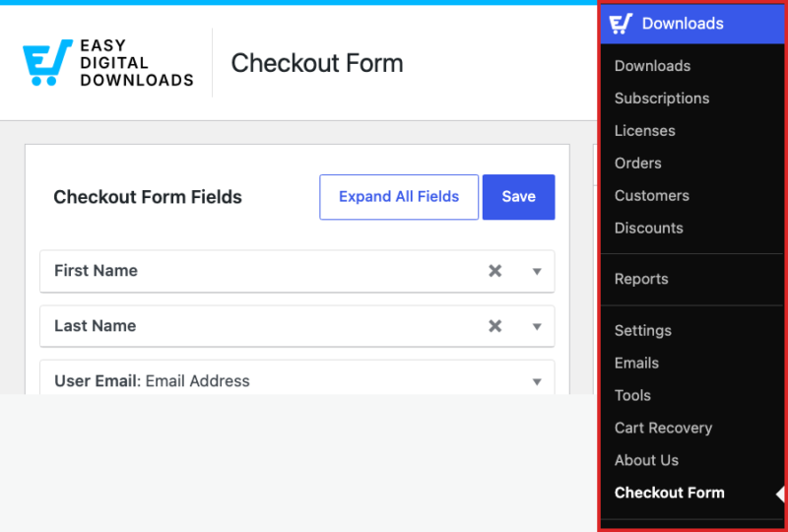Open the Downloads submenu item

(x=652, y=66)
